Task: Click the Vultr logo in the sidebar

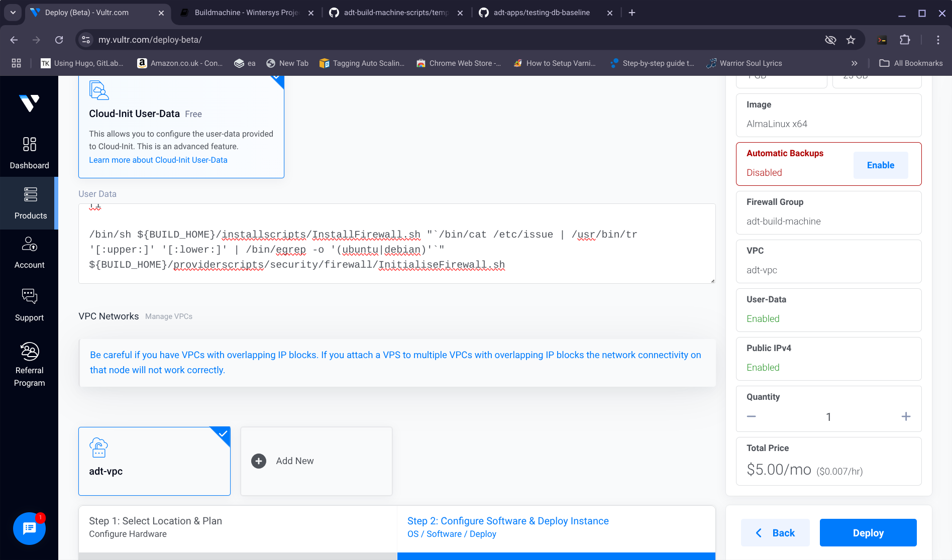Action: (29, 103)
